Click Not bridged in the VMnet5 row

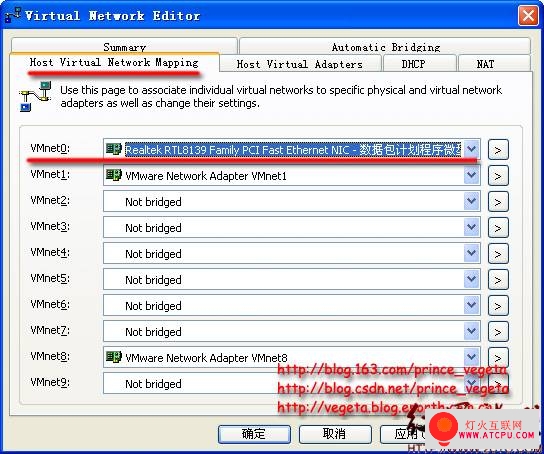(x=153, y=280)
